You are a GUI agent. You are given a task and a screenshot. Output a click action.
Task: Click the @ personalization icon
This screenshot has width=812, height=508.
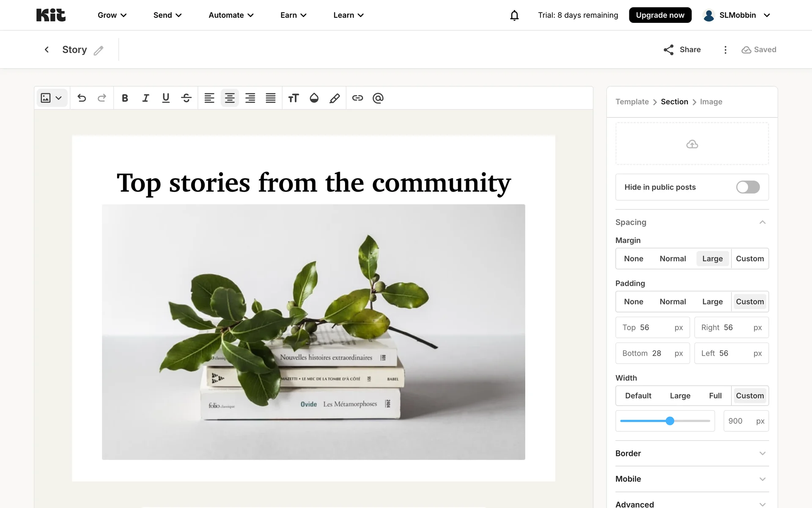pyautogui.click(x=378, y=98)
